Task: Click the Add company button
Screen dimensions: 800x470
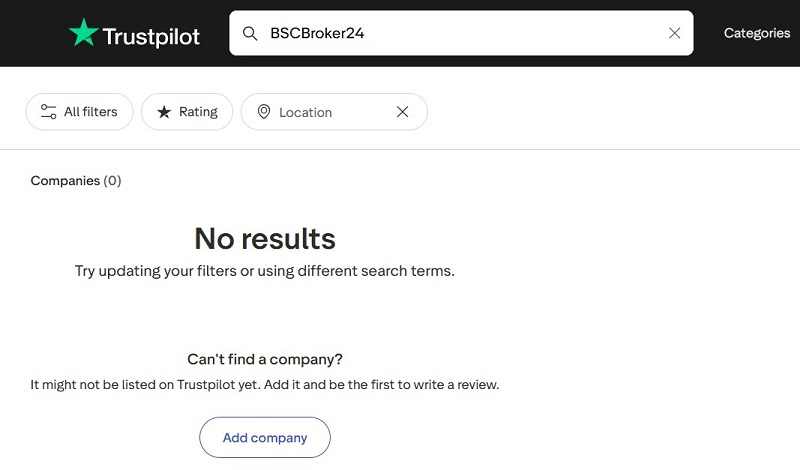Action: click(265, 437)
